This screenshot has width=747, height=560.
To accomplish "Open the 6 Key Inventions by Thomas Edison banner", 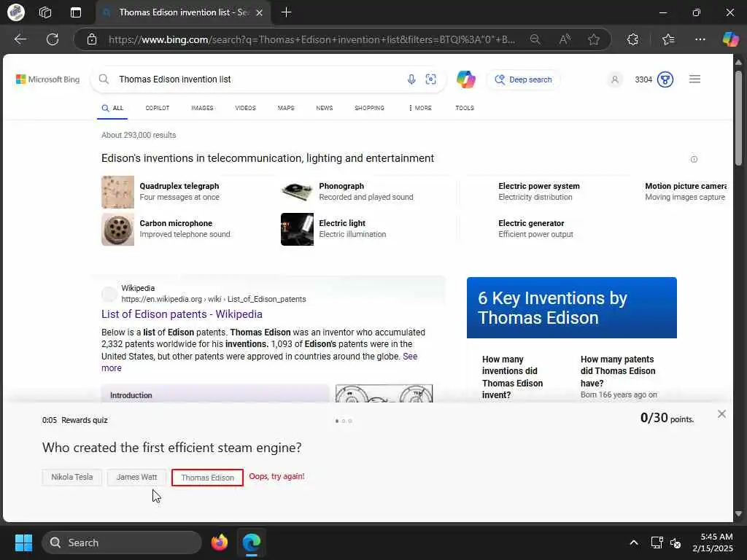I will (572, 308).
